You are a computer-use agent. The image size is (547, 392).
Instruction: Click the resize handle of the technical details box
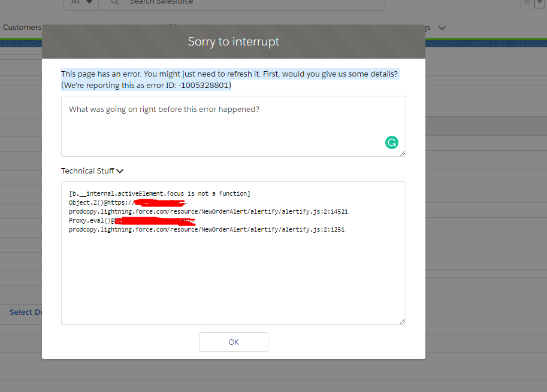[x=403, y=321]
